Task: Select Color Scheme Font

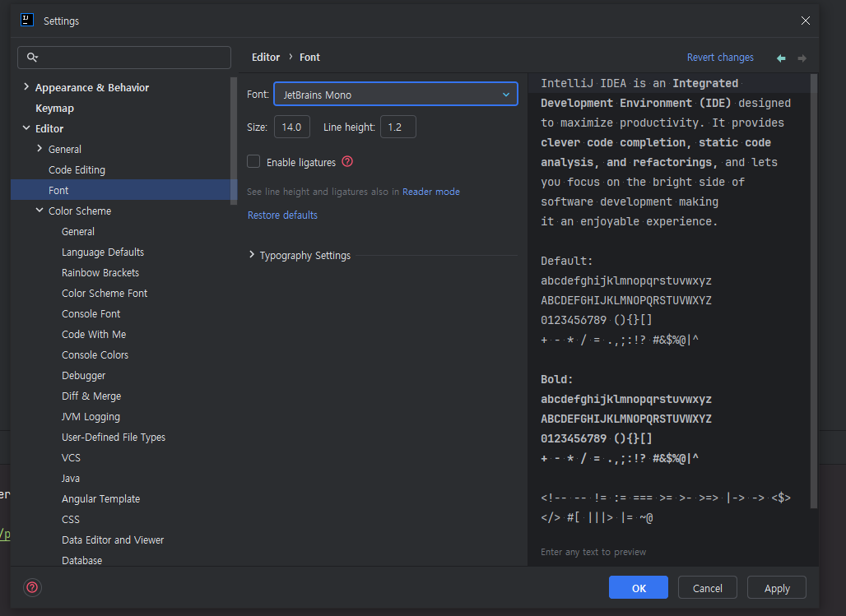Action: [x=105, y=293]
